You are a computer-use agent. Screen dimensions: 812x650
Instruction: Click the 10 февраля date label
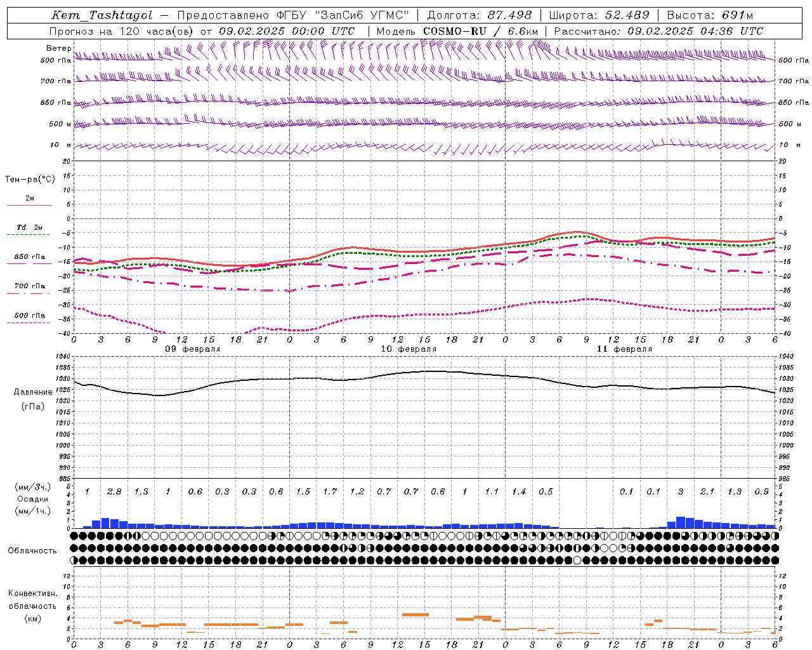[409, 349]
